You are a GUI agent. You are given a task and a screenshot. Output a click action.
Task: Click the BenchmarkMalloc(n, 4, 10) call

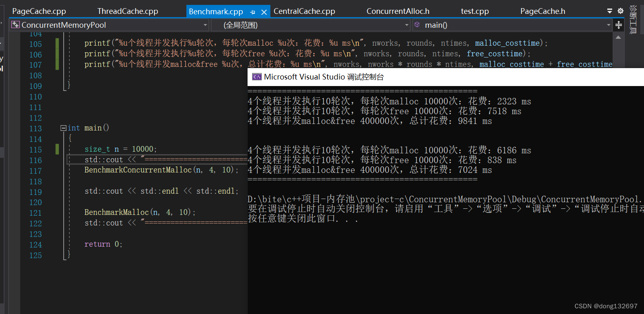click(x=140, y=212)
